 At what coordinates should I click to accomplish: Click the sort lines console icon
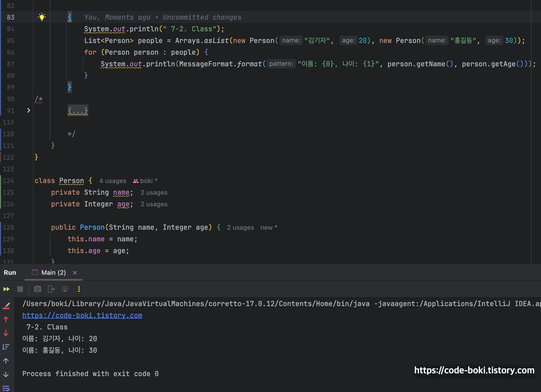point(6,347)
